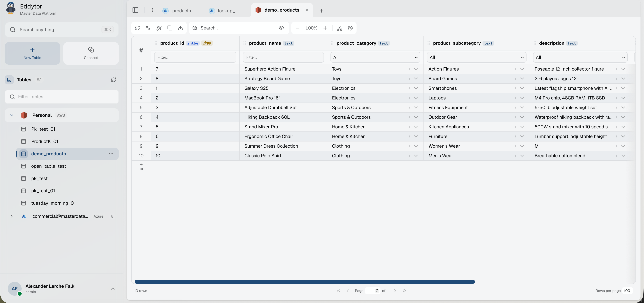Screen dimensions: 644x303
Task: Open the magic wand AI tool
Action: point(159,28)
